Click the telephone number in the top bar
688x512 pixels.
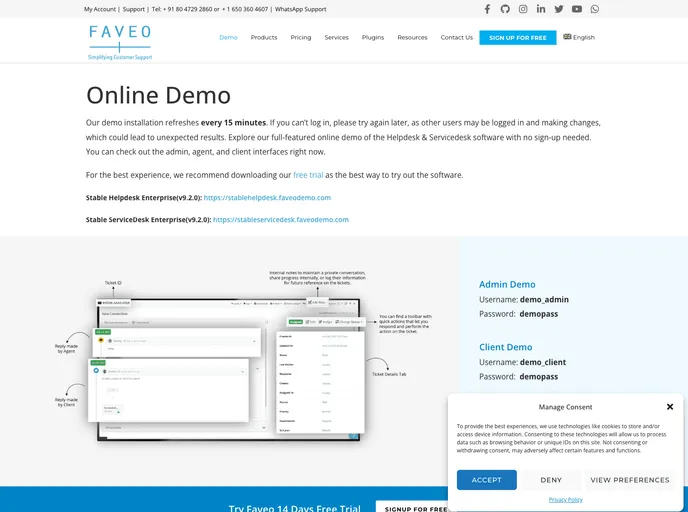coord(210,9)
